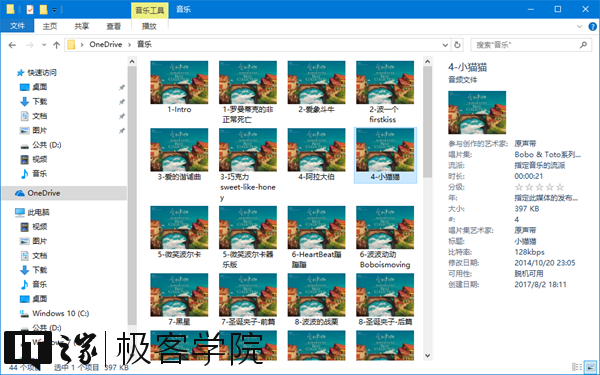Select the 音乐工具 contextual tab
600x375 pixels.
(x=150, y=10)
